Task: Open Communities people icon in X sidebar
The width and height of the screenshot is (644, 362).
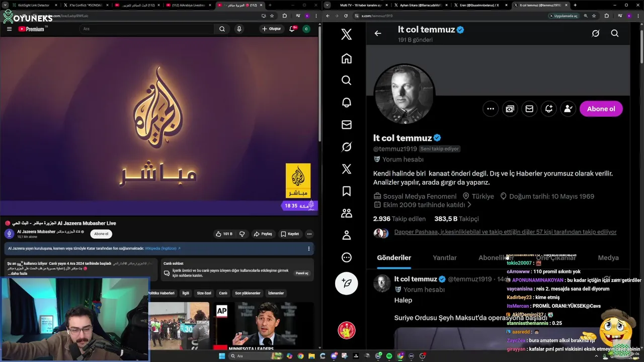Action: 346,213
